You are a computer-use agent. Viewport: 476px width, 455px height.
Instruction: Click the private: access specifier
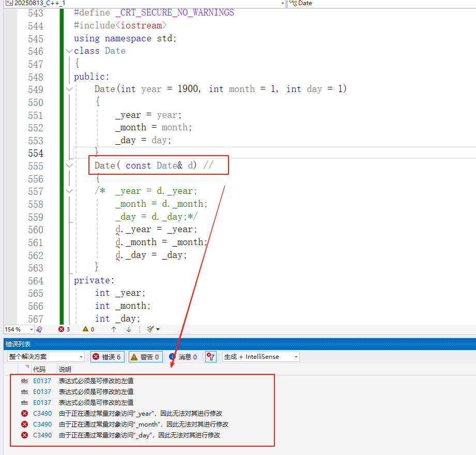94,281
